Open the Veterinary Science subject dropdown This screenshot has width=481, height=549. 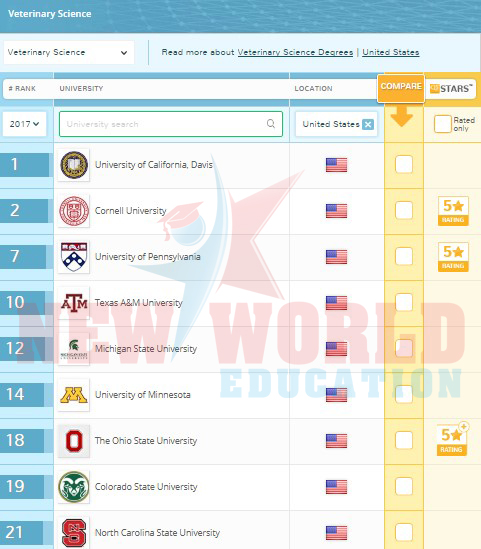tap(69, 53)
